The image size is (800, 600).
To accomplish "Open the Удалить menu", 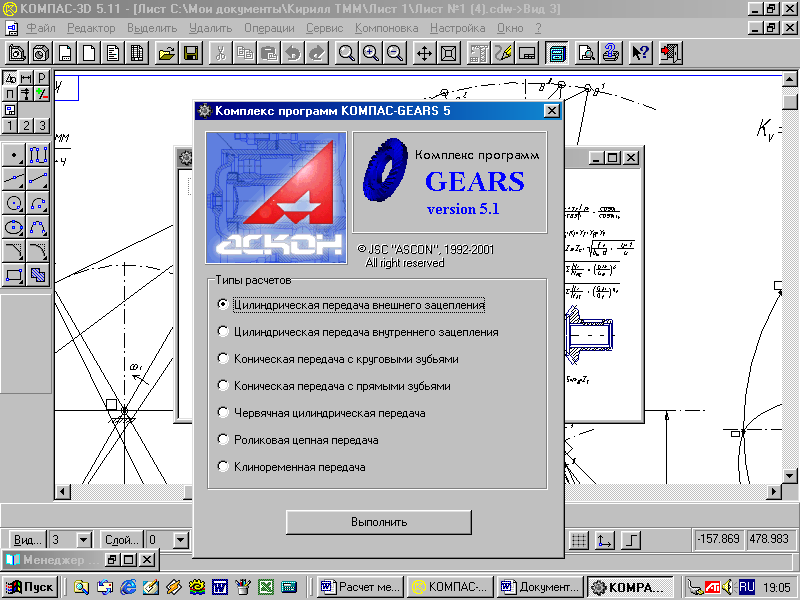I will tap(210, 28).
